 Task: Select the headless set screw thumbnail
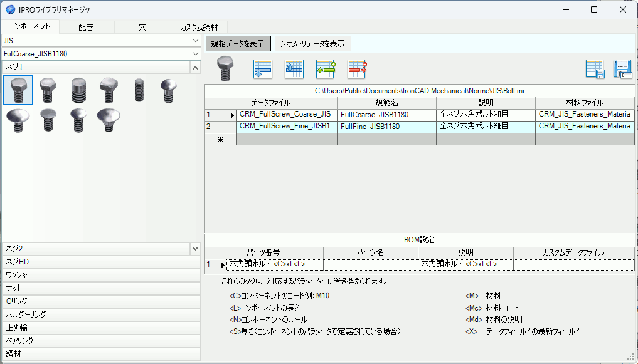[x=139, y=90]
